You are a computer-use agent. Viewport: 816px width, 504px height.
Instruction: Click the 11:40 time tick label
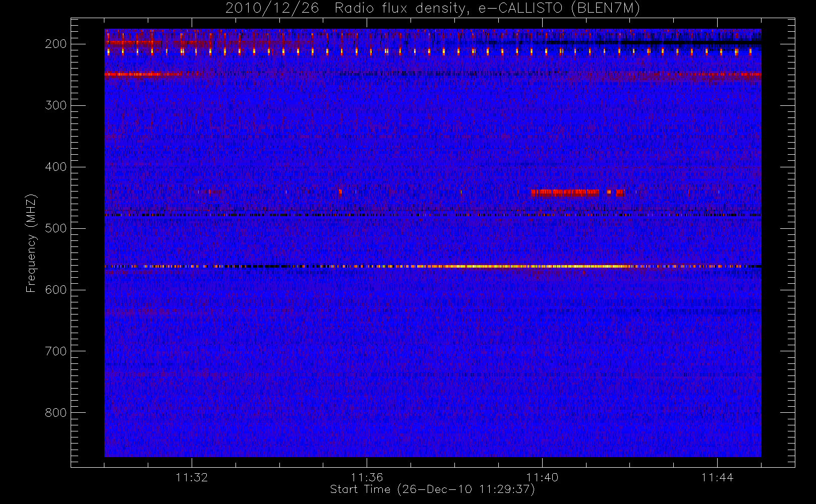[x=542, y=477]
